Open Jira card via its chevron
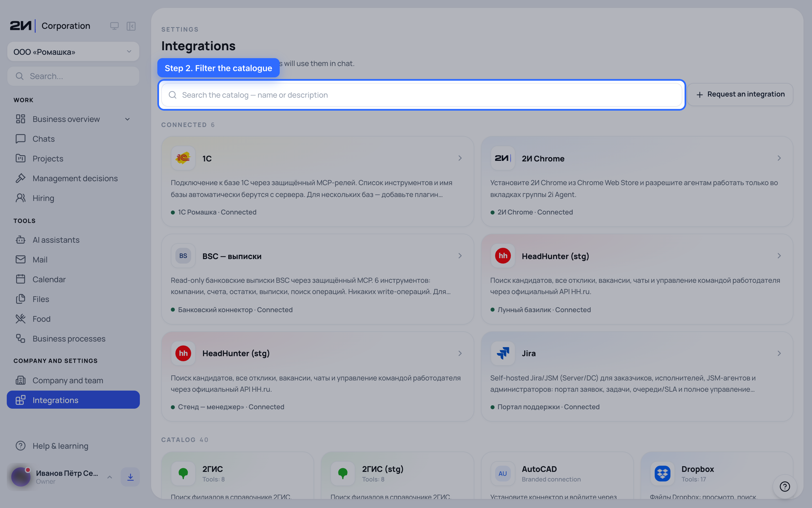The image size is (812, 508). [x=779, y=353]
